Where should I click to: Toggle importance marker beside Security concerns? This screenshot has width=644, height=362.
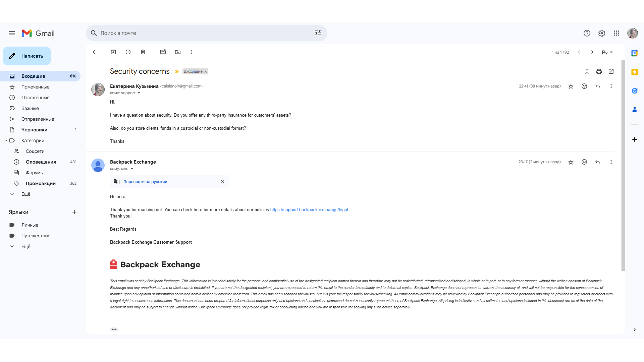(176, 71)
